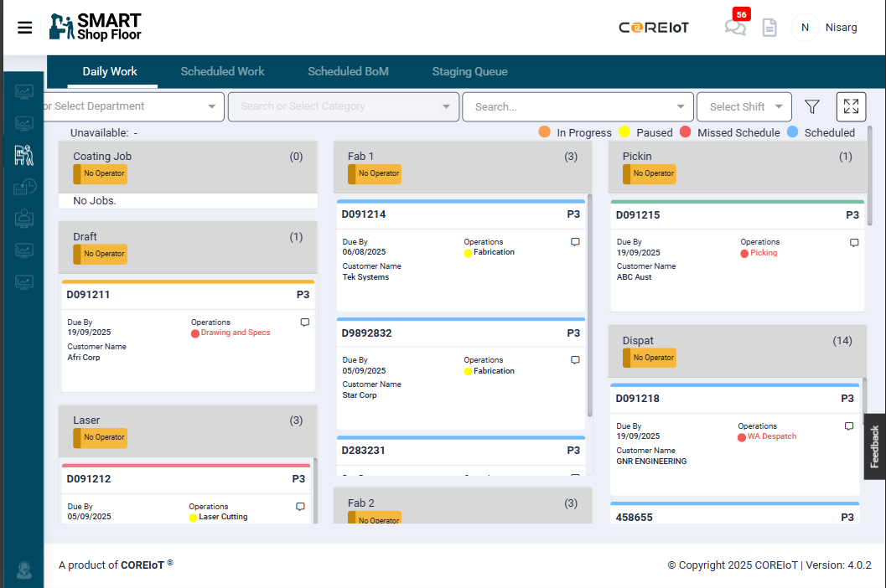Click the document notes icon in header

click(769, 28)
